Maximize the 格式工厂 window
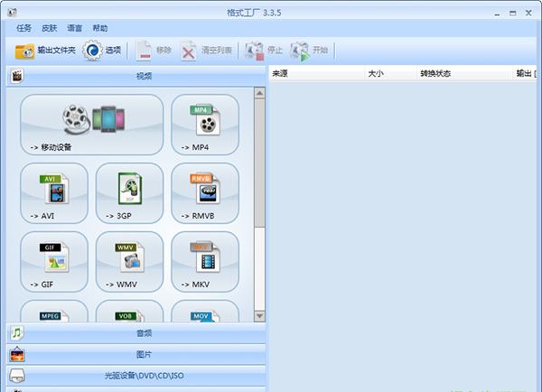This screenshot has width=542, height=392. tap(512, 14)
